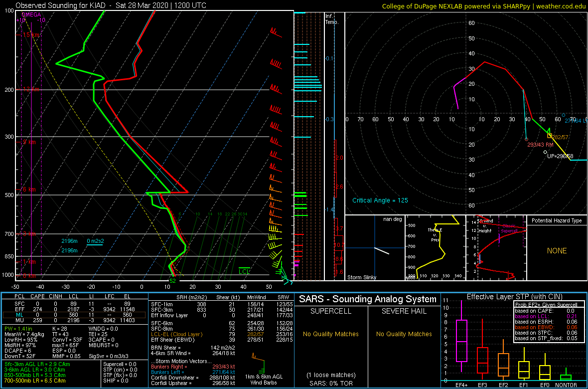The image size is (588, 389).
Task: Click the 'nan deg' text in Storm Slinky
Action: click(392, 219)
